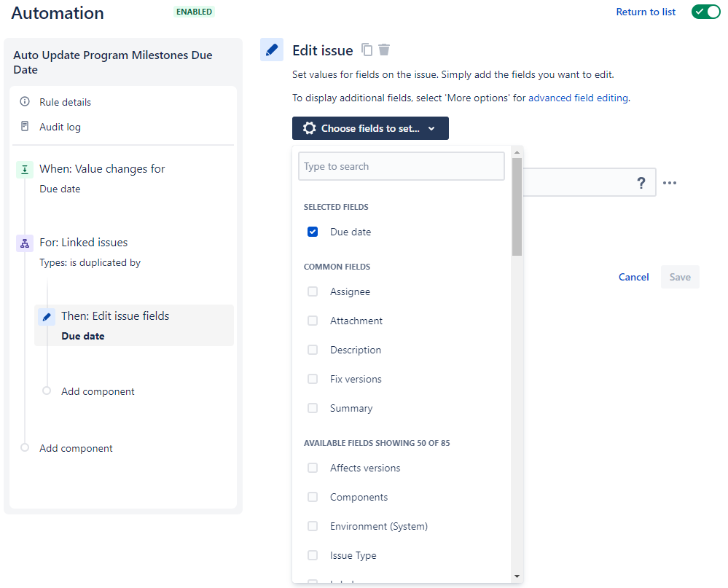Click the trash delete icon beside Edit issue
This screenshot has width=728, height=588.
pos(384,50)
